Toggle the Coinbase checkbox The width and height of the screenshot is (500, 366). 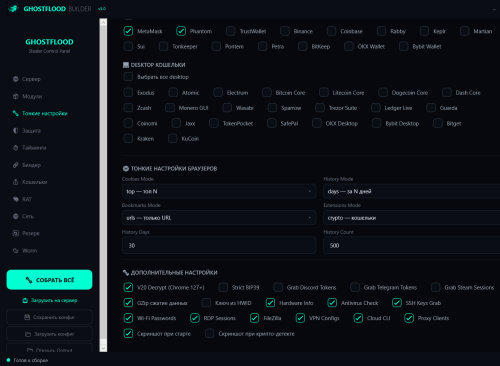(331, 31)
